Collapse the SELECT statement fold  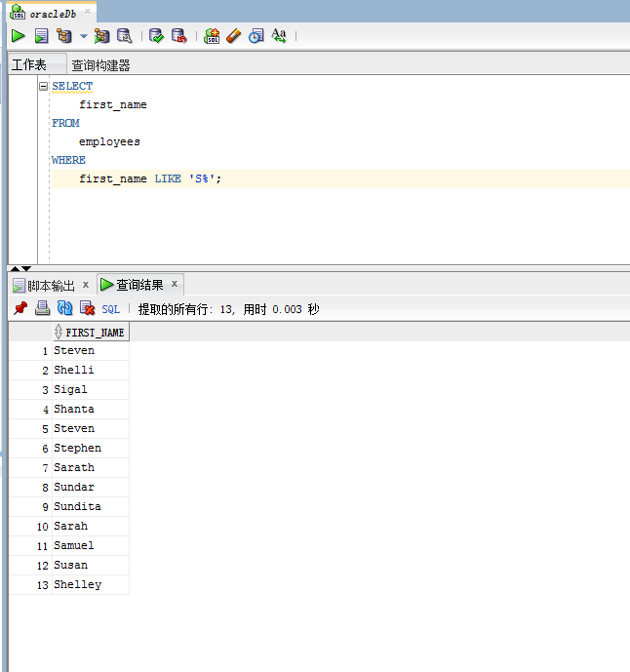pos(43,86)
